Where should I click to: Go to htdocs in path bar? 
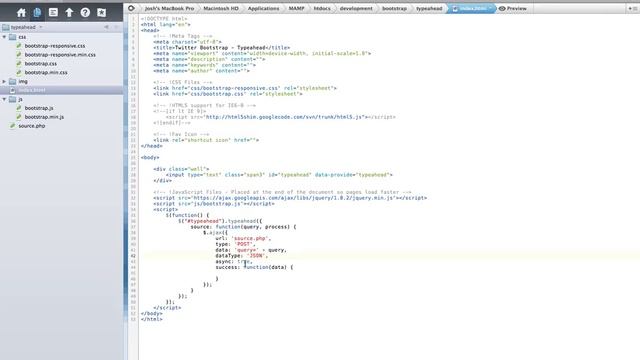click(x=322, y=9)
